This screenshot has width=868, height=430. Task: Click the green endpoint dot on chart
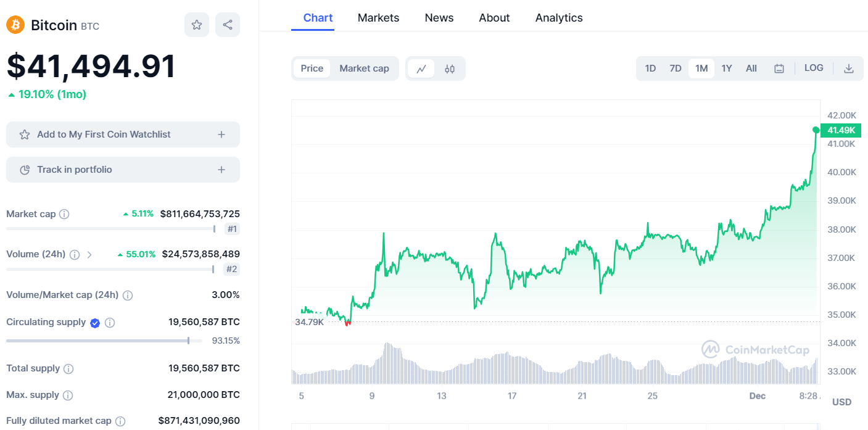tap(816, 130)
